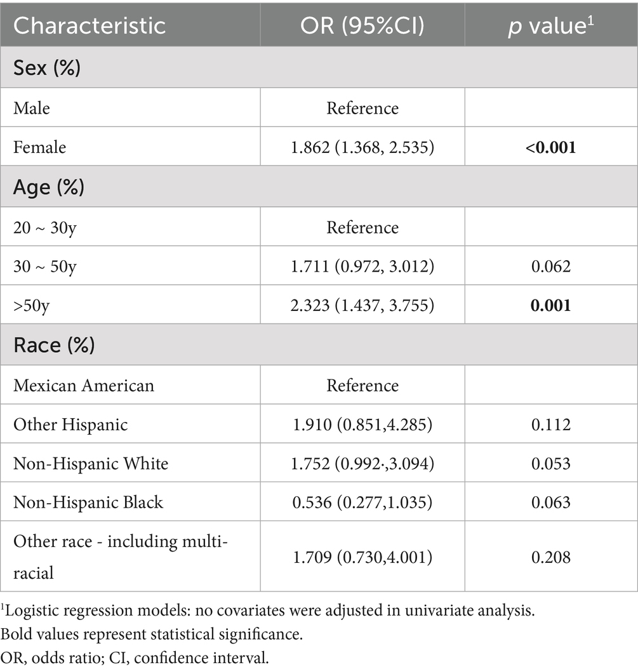Select the Mexican American row label
Image resolution: width=638 pixels, height=672 pixels.
[84, 385]
